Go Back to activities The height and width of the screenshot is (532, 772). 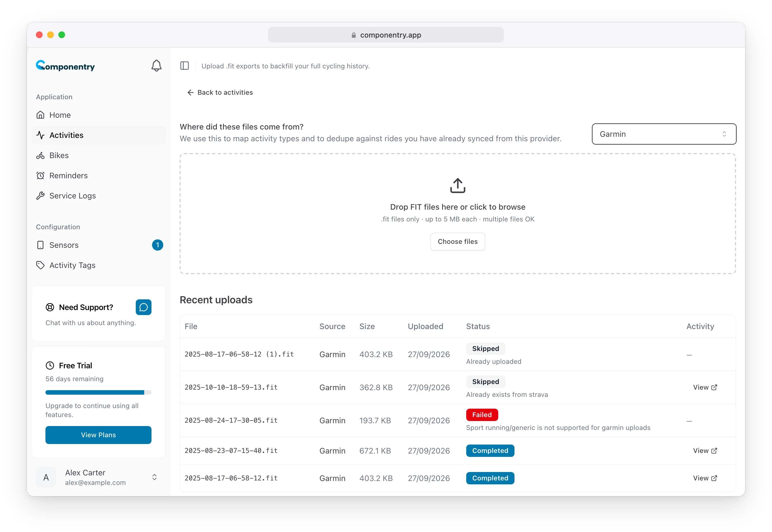click(x=220, y=92)
